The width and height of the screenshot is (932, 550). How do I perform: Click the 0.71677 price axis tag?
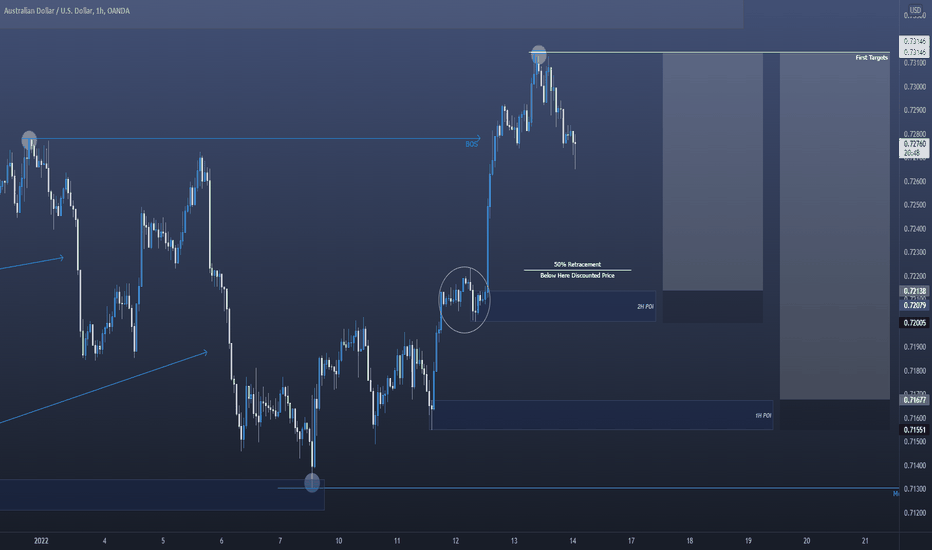point(914,400)
